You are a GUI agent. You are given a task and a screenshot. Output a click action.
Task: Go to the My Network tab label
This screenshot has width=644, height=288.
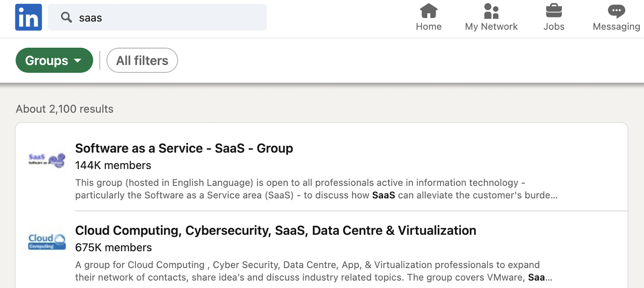point(491,27)
